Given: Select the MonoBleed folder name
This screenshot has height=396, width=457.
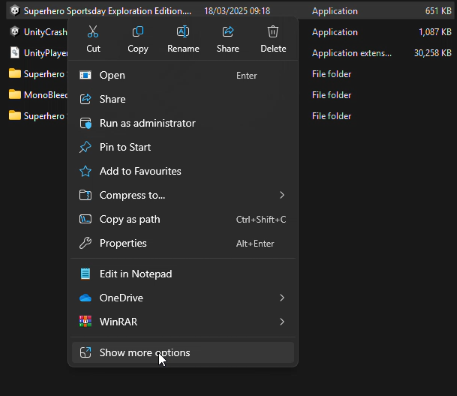Looking at the screenshot, I should tap(46, 95).
